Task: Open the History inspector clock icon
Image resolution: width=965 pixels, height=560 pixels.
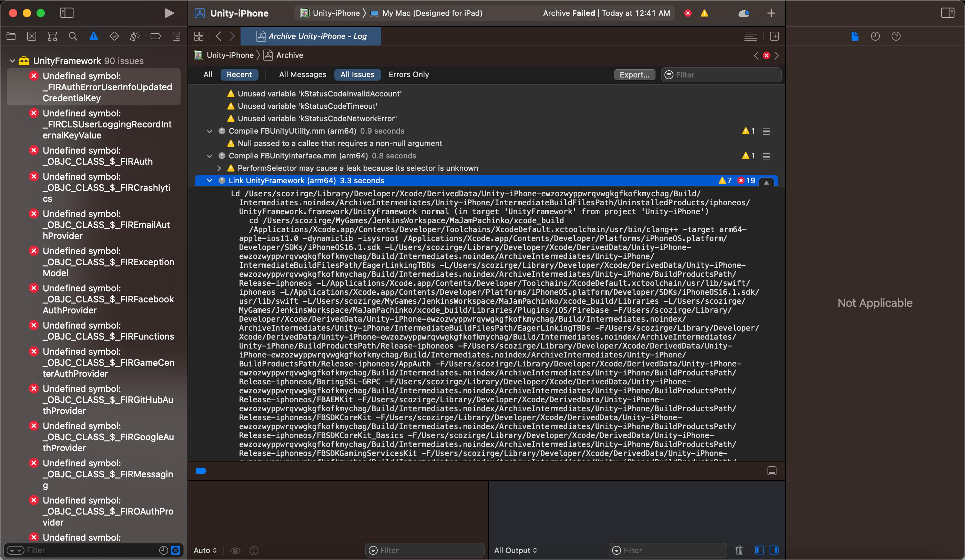Action: [x=875, y=37]
